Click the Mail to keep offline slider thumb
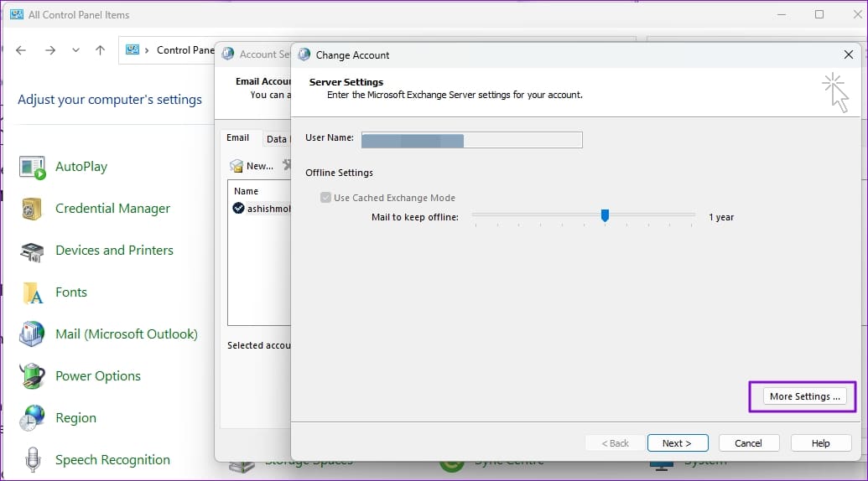Viewport: 868px width, 481px height. click(x=605, y=215)
